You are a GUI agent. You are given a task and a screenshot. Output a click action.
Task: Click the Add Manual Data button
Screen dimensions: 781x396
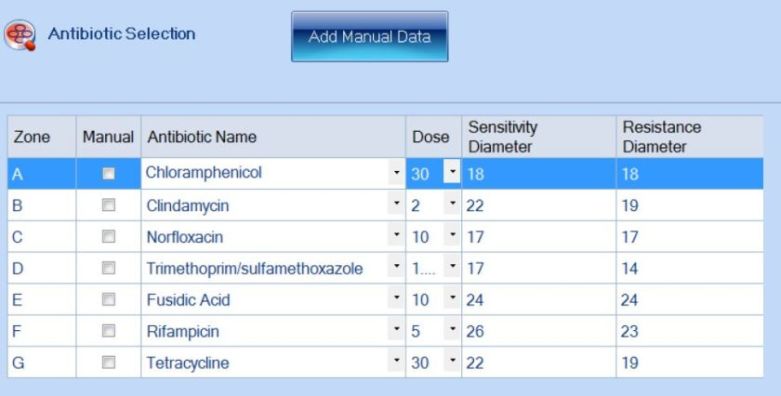pos(370,36)
